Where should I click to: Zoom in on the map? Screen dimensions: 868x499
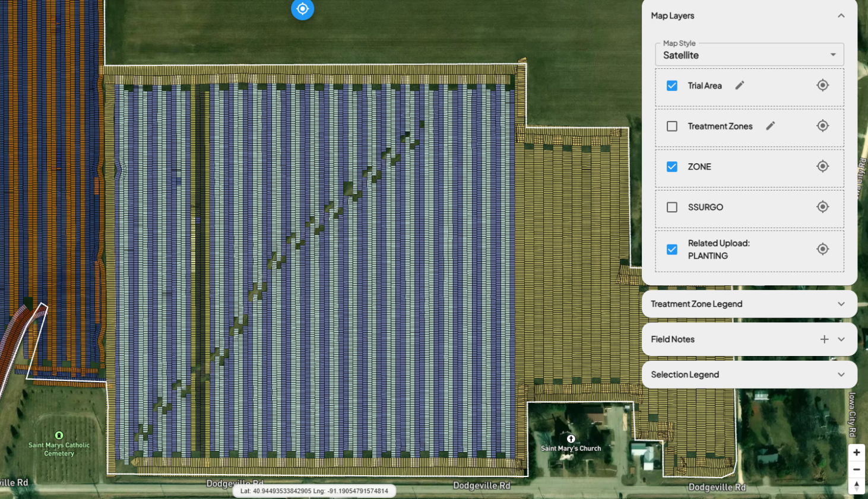coord(856,453)
